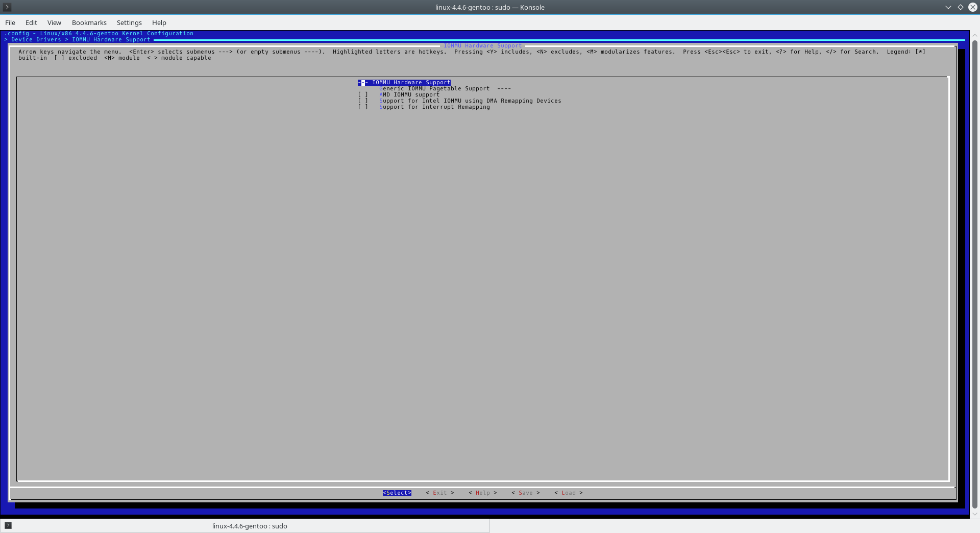Open the Bookmarks menu
This screenshot has width=980, height=533.
tap(89, 22)
